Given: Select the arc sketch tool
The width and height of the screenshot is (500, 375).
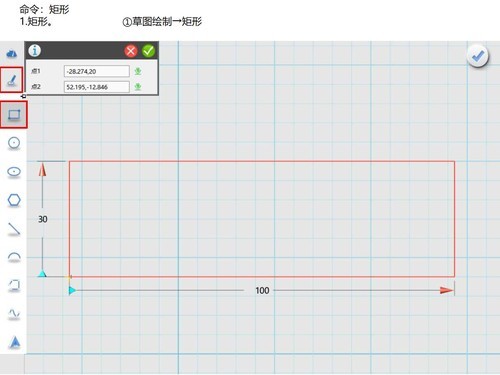Looking at the screenshot, I should [14, 257].
